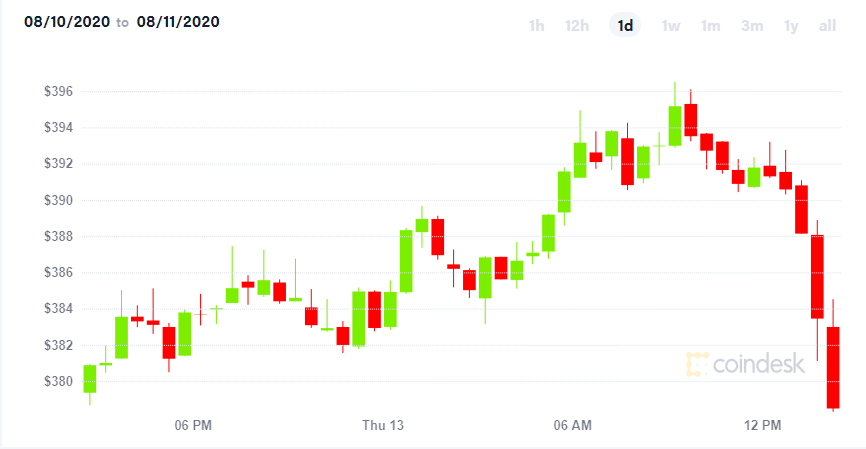Click the 06 PM time axis label
The width and height of the screenshot is (866, 449).
tap(193, 425)
